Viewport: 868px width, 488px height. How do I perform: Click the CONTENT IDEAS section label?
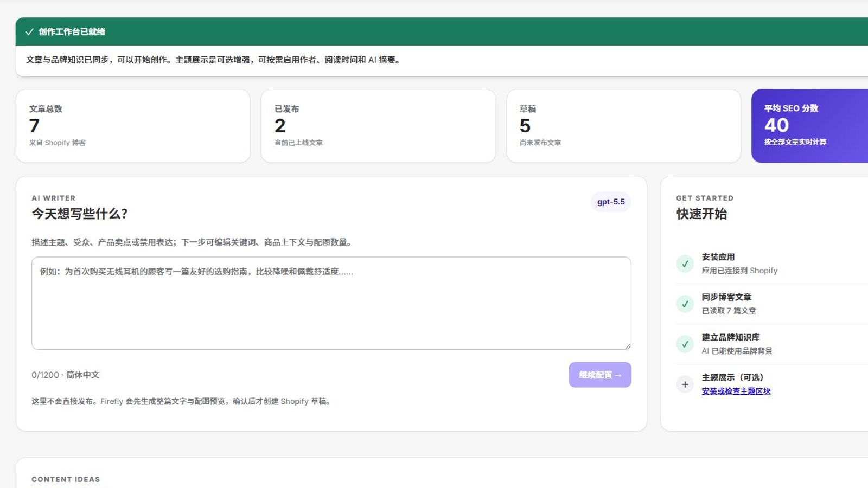tap(66, 479)
